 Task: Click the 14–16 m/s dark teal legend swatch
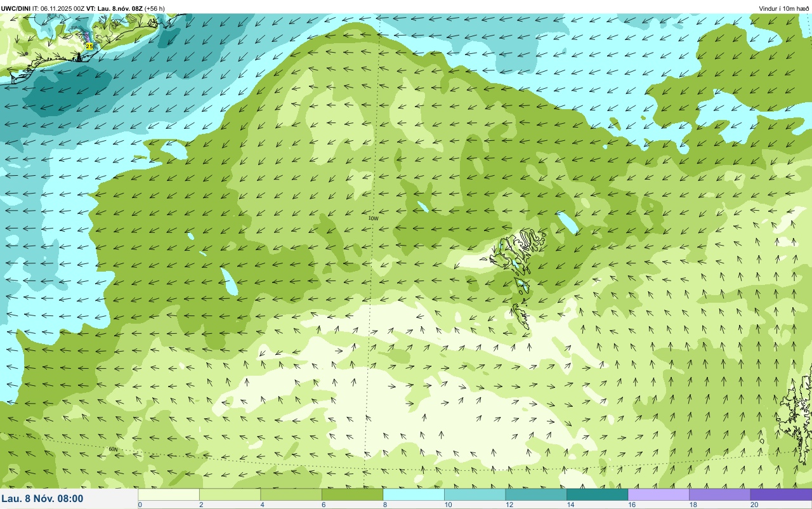[597, 494]
